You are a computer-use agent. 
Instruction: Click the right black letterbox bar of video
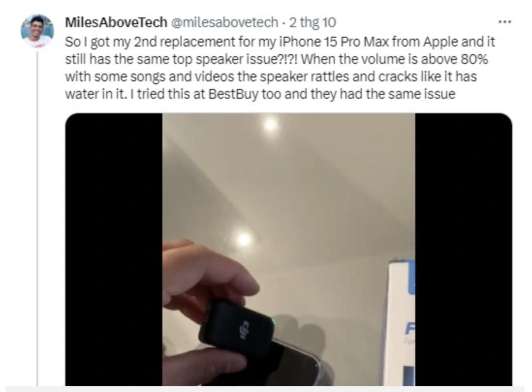coord(464,249)
